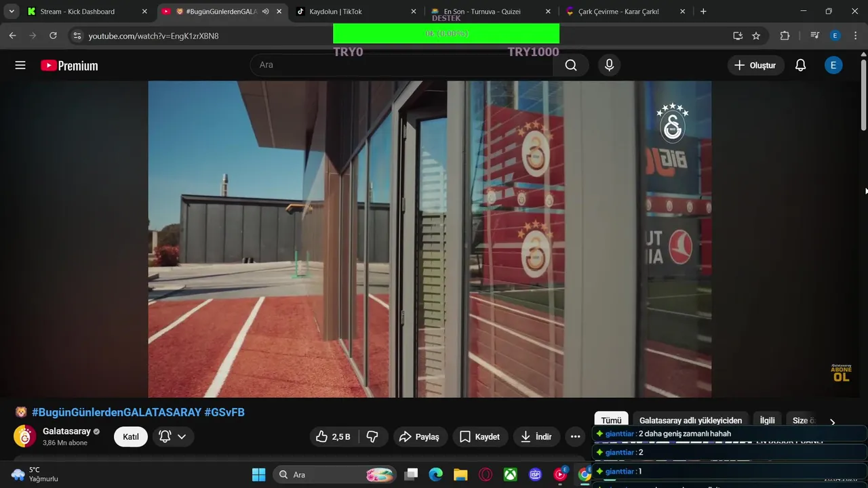Open Xbox app from taskbar

[x=510, y=474]
